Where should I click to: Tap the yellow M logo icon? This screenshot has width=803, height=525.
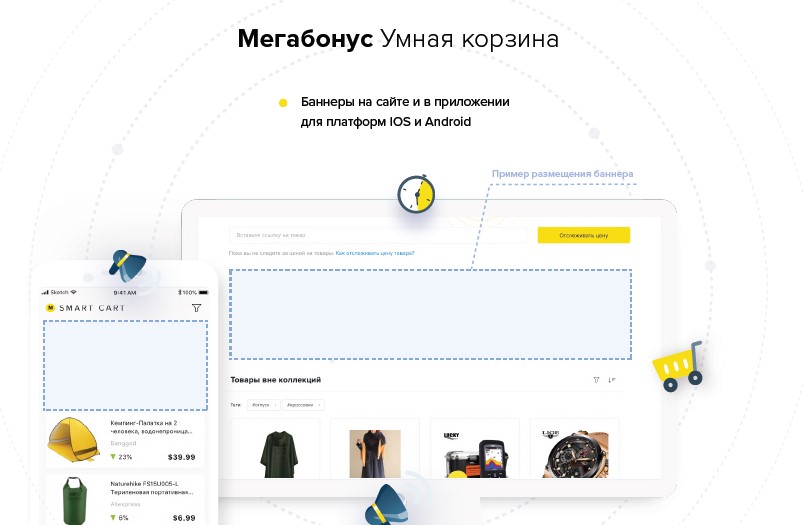[x=50, y=308]
